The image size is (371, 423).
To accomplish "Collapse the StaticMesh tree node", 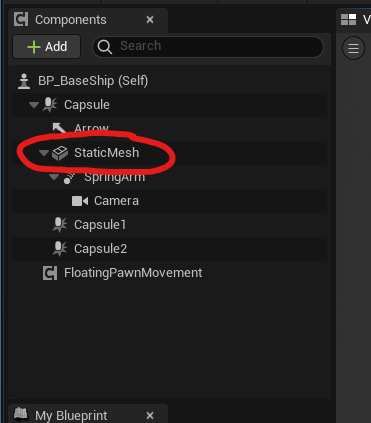I will 44,153.
